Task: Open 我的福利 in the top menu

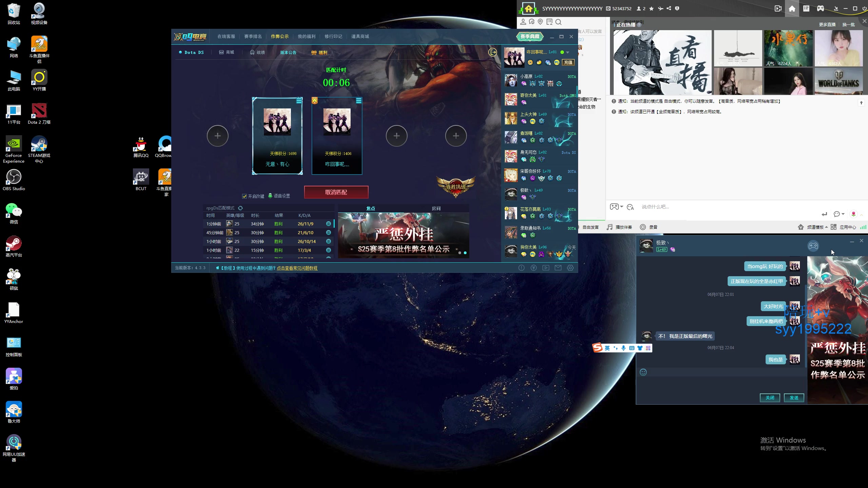Action: pos(307,36)
